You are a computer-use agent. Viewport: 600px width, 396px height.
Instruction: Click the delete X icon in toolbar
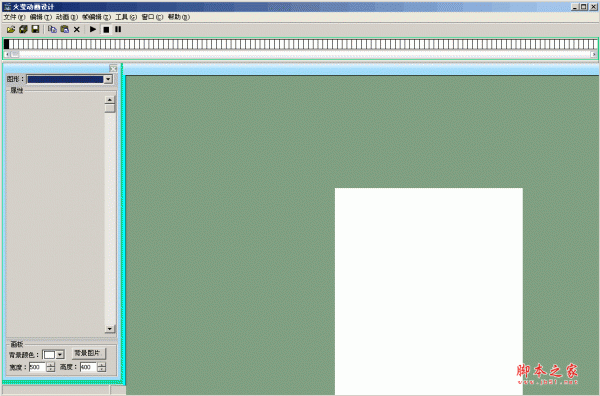tap(77, 29)
